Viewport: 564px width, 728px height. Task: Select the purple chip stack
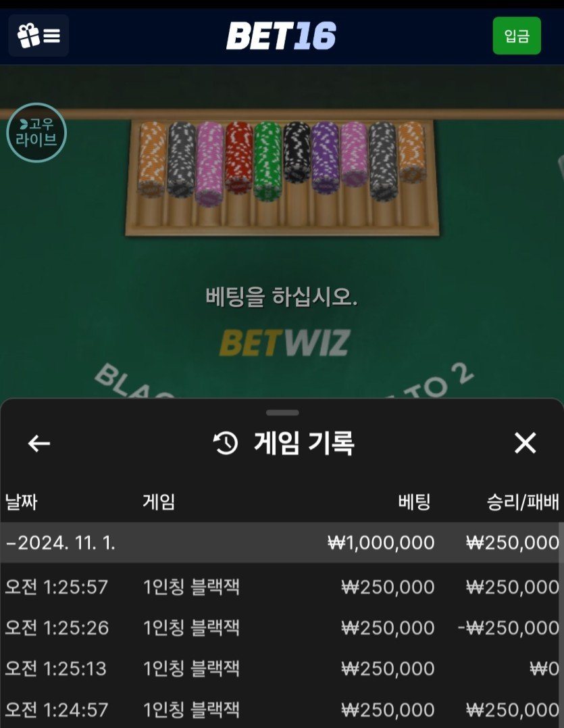[325, 157]
